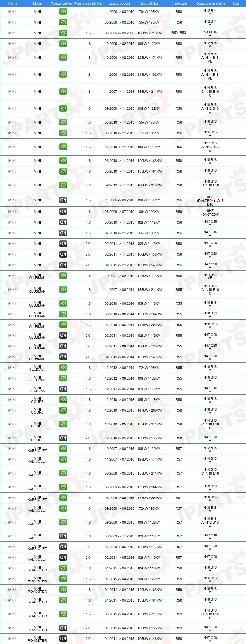Click the PB icon in the 10.2006 -> 02.2012 row

(x=63, y=44)
